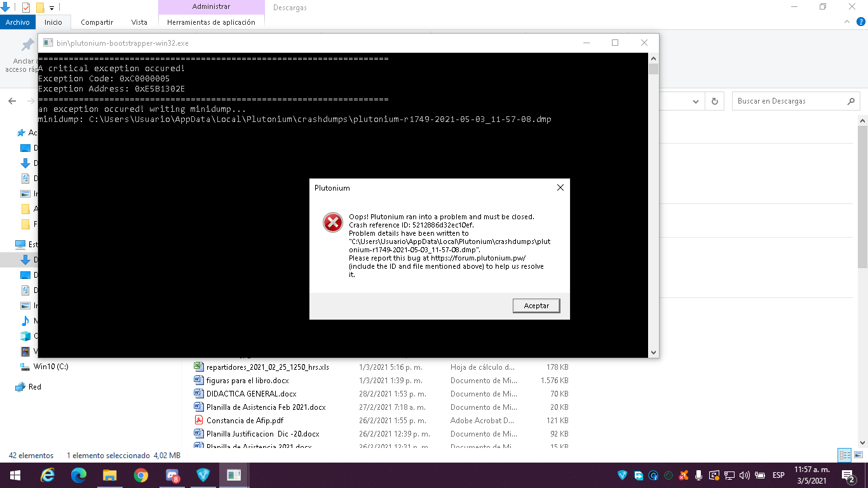Viewport: 868px width, 488px height.
Task: Click date 28/2/2021 1:53 p. m.
Action: [x=392, y=394]
